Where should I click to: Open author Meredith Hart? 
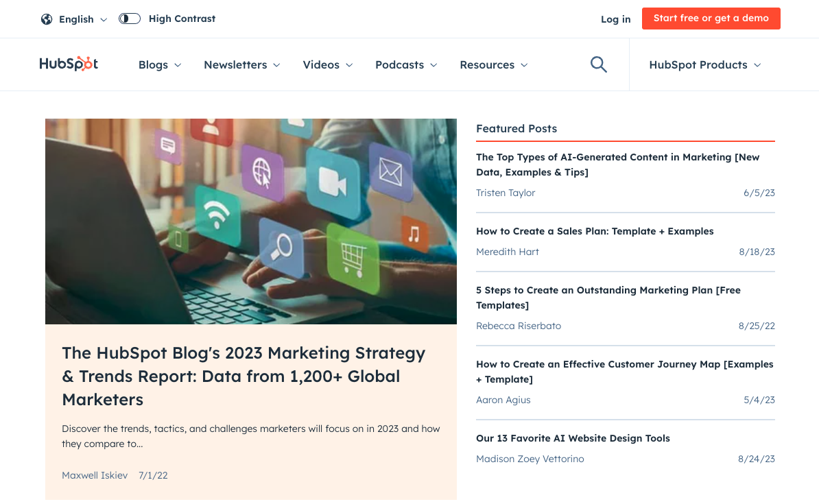(507, 252)
